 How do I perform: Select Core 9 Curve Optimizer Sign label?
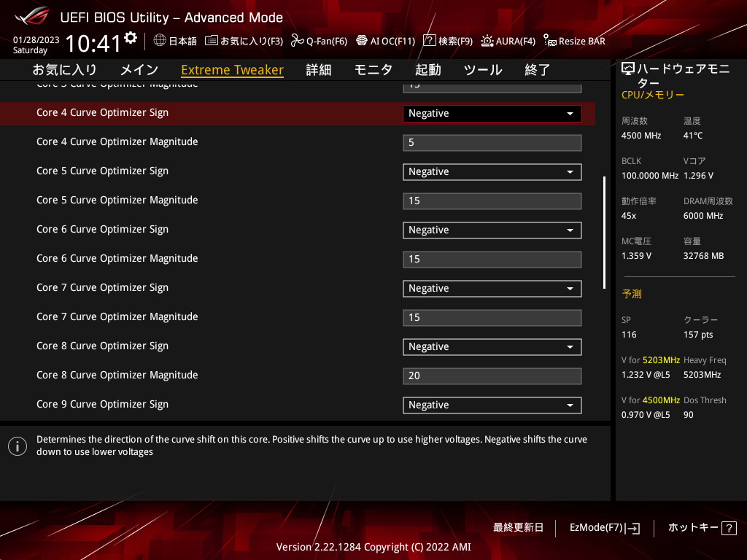coord(102,404)
